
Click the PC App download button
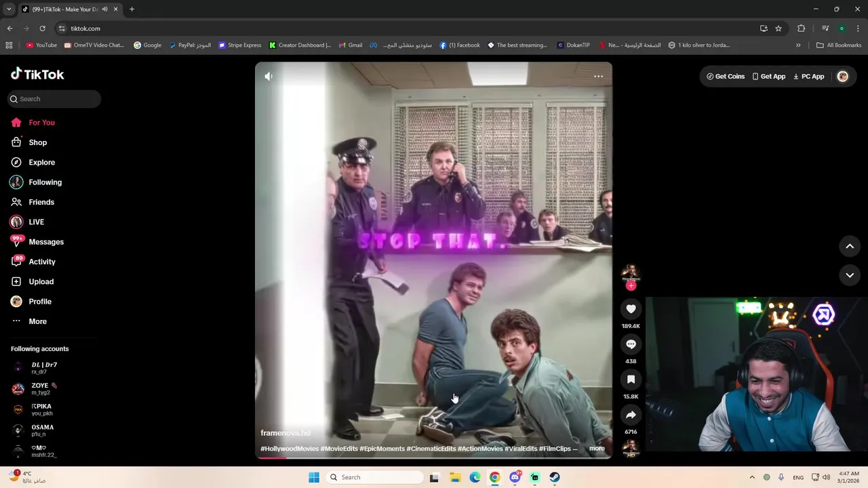pyautogui.click(x=808, y=77)
